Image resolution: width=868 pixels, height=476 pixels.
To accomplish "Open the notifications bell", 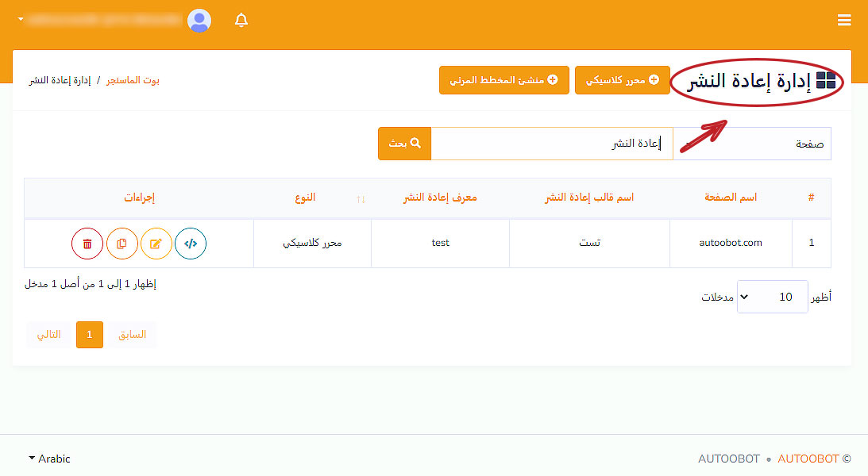I will [241, 21].
